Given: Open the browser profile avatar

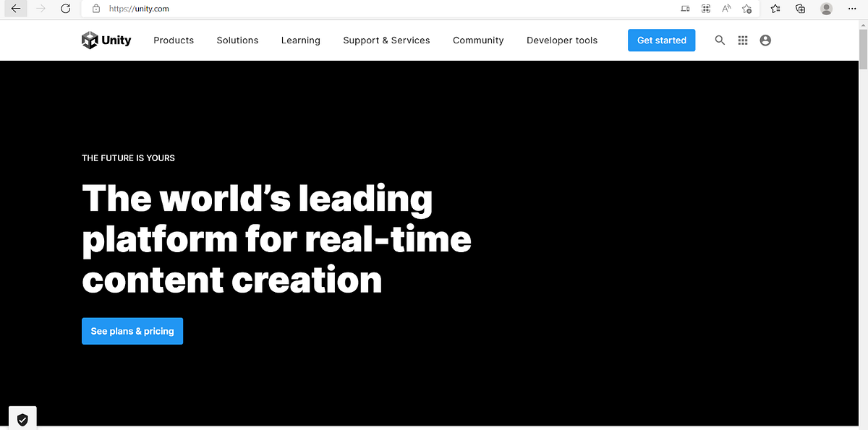Looking at the screenshot, I should 826,9.
